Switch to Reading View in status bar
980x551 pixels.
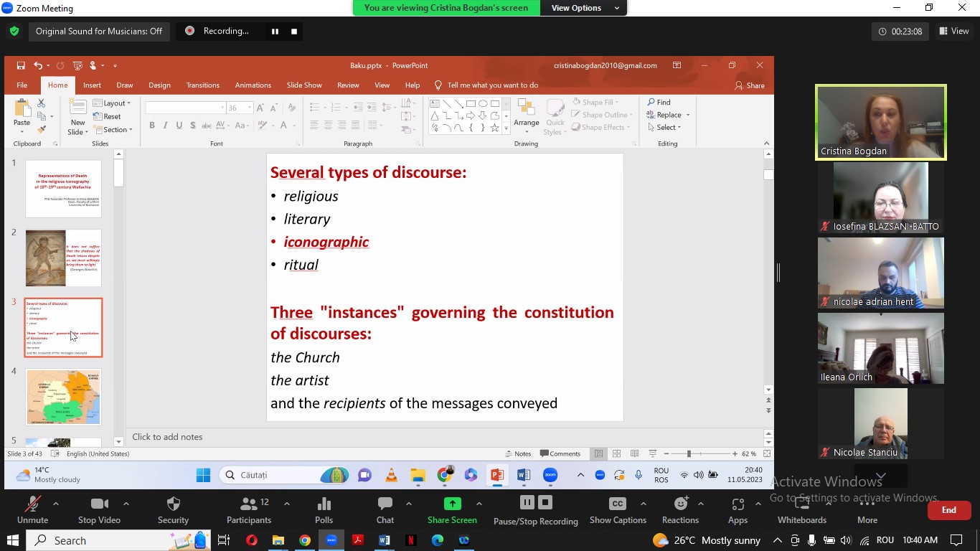[634, 453]
